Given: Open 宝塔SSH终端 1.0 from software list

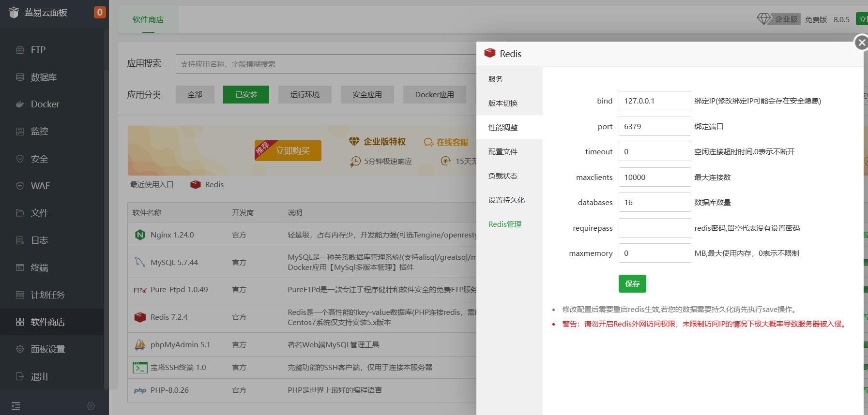Looking at the screenshot, I should click(x=178, y=368).
